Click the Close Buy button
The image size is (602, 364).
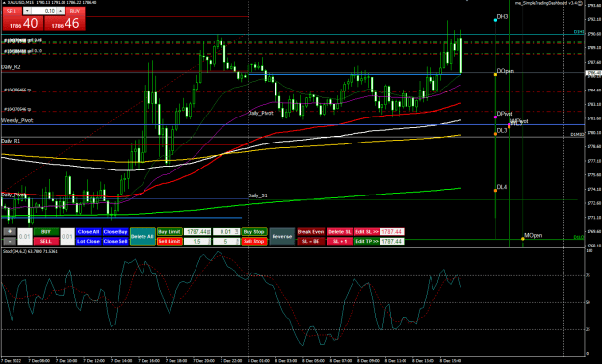tap(116, 232)
